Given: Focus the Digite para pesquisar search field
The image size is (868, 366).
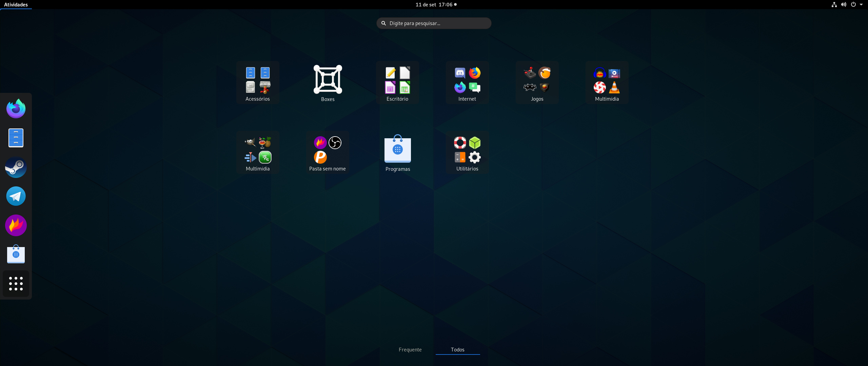Looking at the screenshot, I should click(x=434, y=23).
